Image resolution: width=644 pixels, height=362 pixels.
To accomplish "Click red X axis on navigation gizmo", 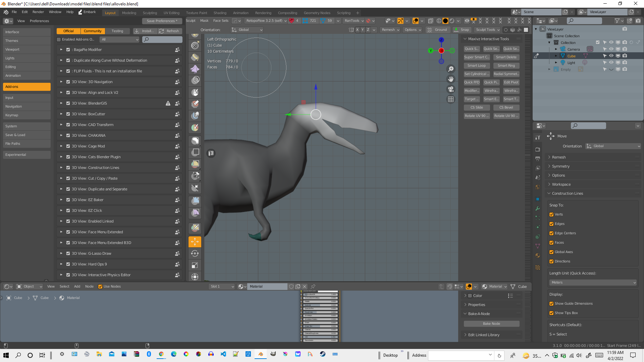I will [x=441, y=51].
